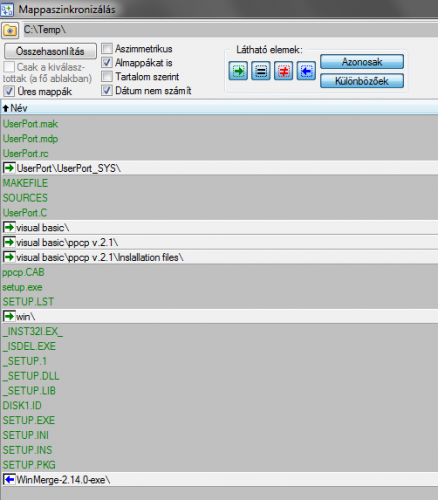
Task: Click the green arrow icon beside visual basic\
Action: point(9,227)
